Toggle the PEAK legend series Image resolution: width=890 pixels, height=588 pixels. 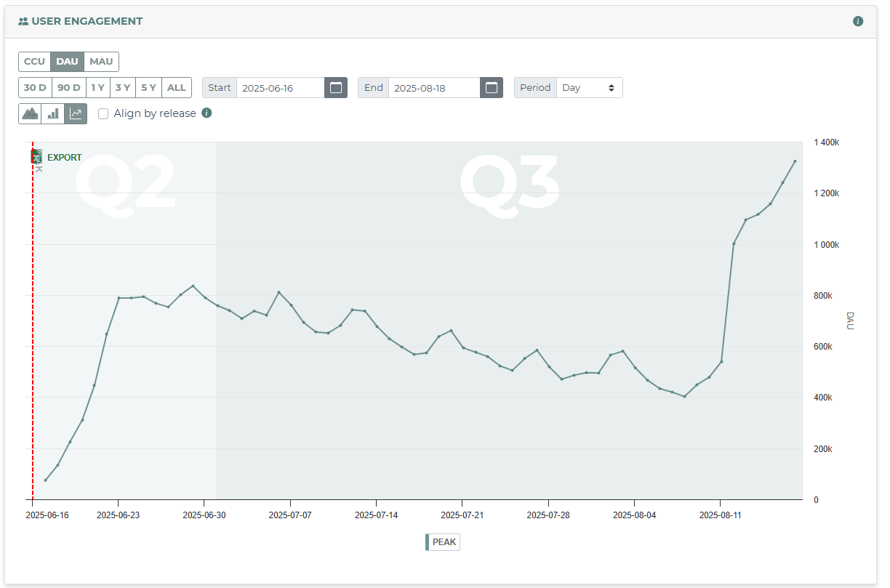click(x=443, y=542)
